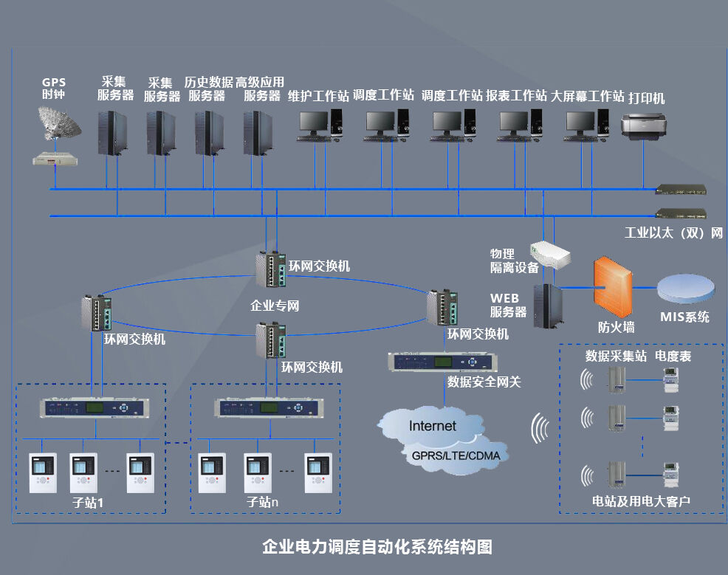Select the white 物理隔离设备 device icon
This screenshot has width=728, height=575.
[x=550, y=255]
